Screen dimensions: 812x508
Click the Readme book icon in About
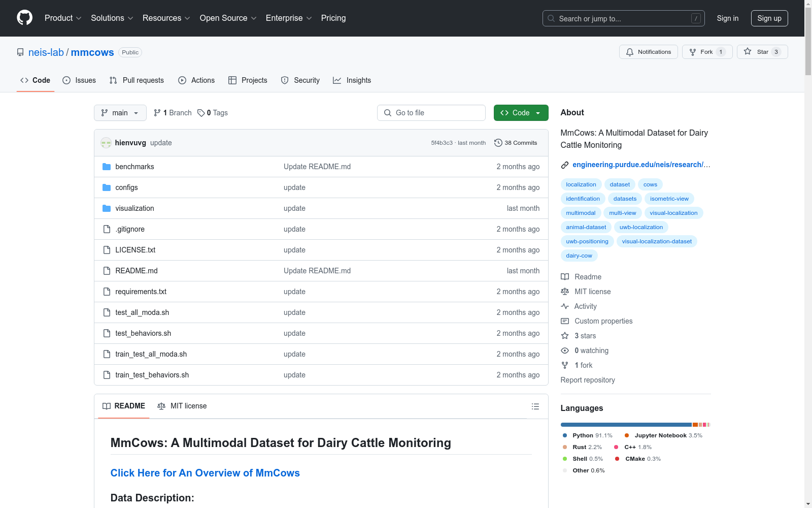pos(565,277)
